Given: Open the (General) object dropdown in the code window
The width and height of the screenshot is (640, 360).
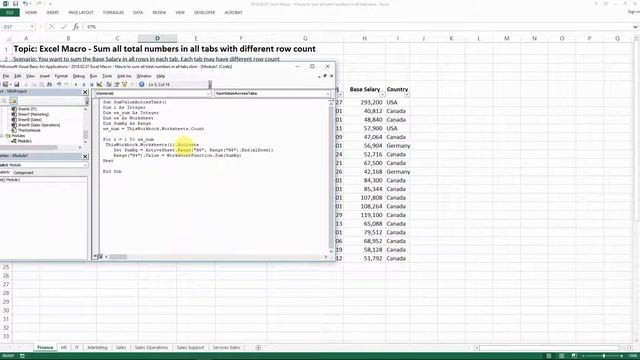Looking at the screenshot, I should (x=208, y=94).
